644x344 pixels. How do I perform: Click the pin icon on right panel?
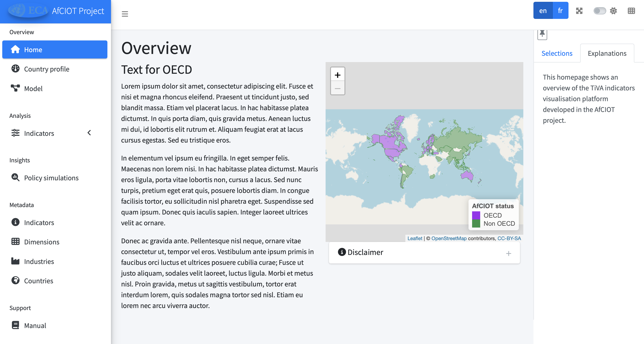pyautogui.click(x=542, y=34)
